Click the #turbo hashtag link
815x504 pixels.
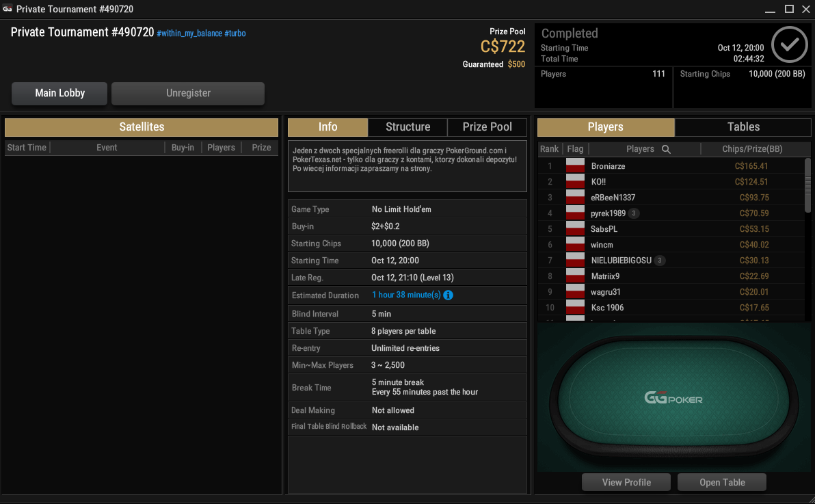tap(235, 34)
